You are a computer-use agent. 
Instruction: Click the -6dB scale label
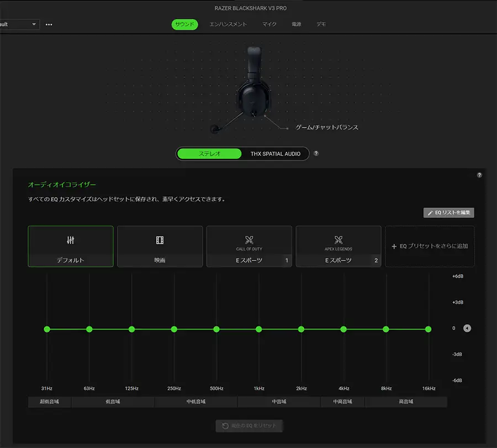[457, 381]
